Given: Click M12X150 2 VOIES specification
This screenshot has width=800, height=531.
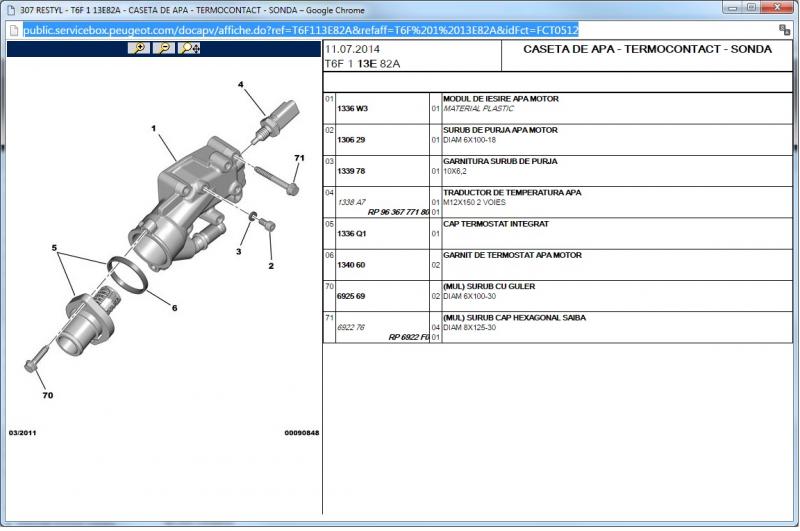Looking at the screenshot, I should [x=474, y=202].
